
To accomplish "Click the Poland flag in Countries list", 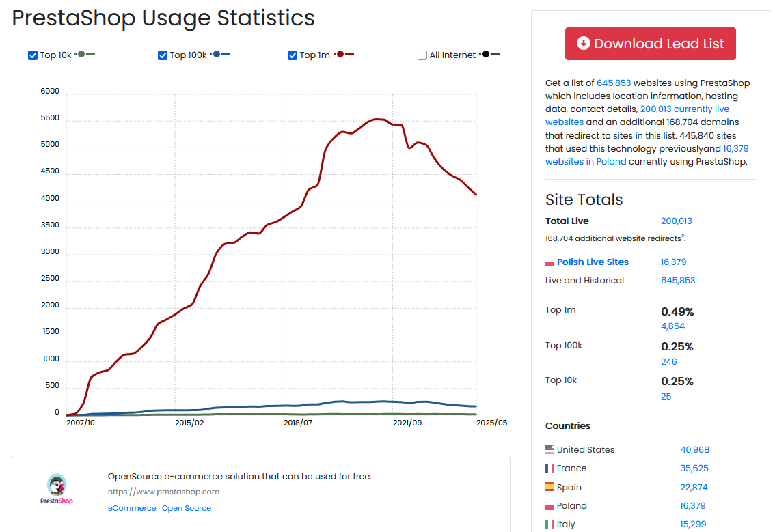I will (x=549, y=507).
